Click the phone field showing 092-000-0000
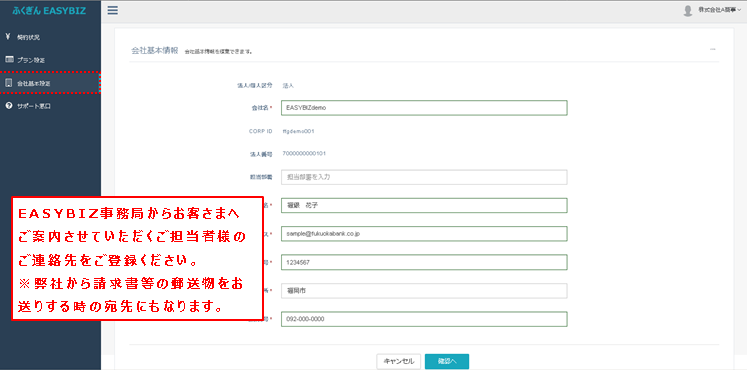The height and width of the screenshot is (370, 747). [424, 319]
